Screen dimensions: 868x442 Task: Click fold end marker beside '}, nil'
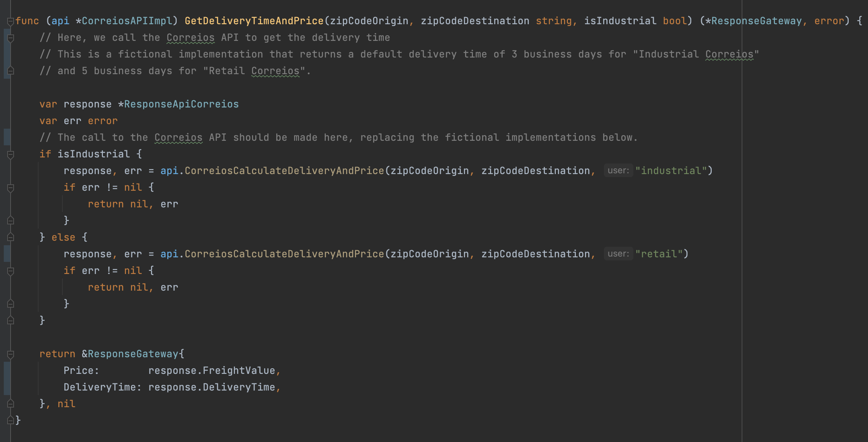click(x=11, y=404)
